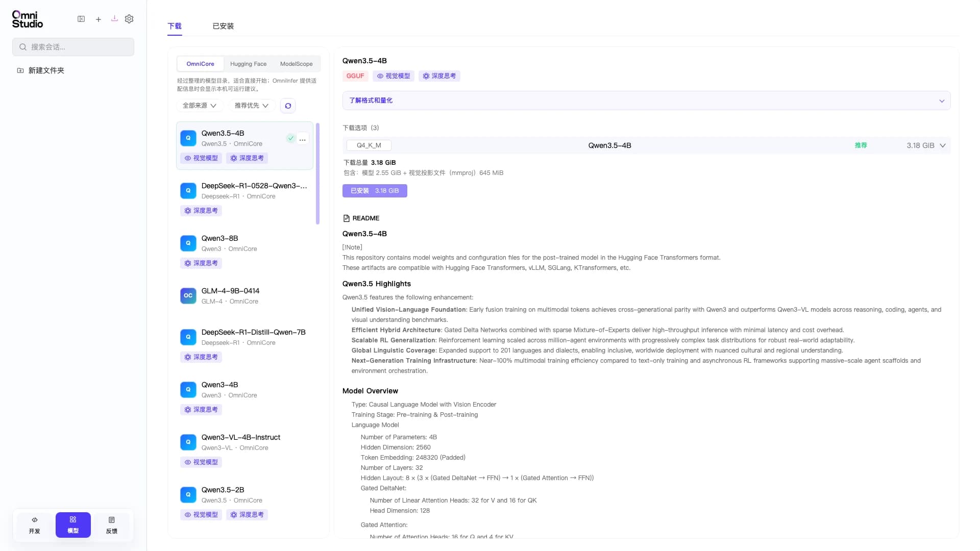Select the ModelScope source tab
This screenshot has height=551, width=980.
[297, 64]
